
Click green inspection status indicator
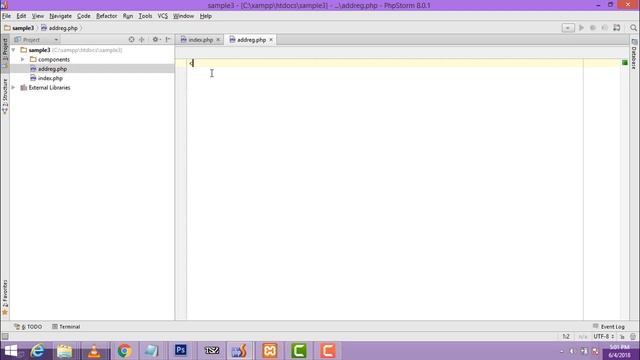[624, 62]
